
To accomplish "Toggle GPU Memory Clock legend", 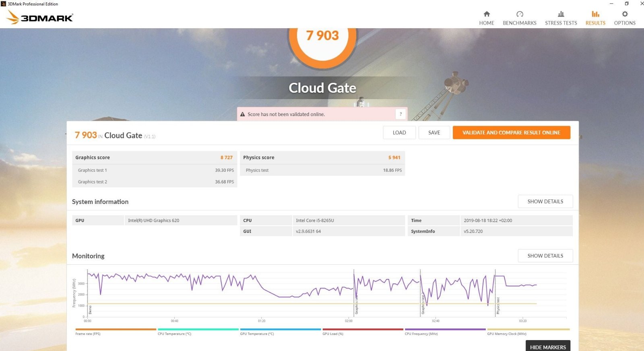I will coord(528,332).
